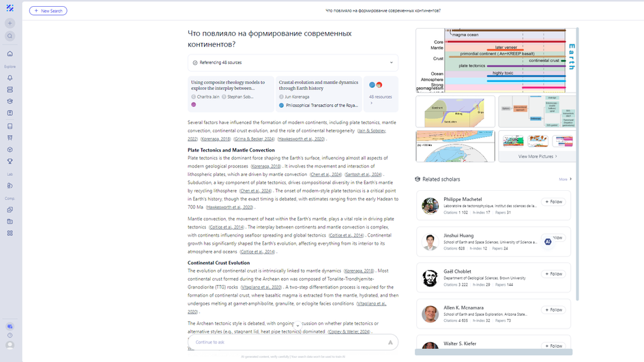Open the book icon in sidebar
The width and height of the screenshot is (644, 362).
pyautogui.click(x=10, y=126)
